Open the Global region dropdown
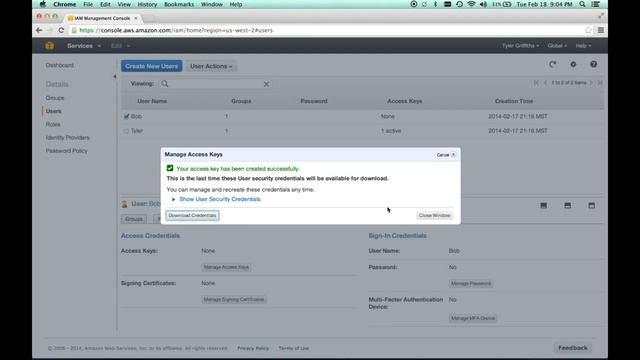The width and height of the screenshot is (640, 360). click(x=557, y=46)
